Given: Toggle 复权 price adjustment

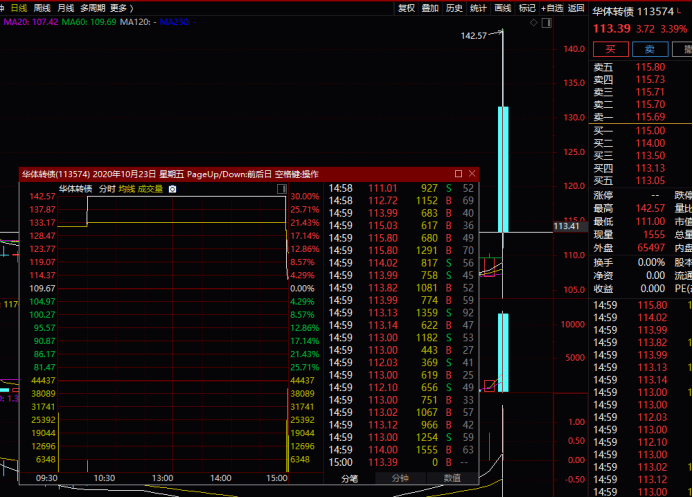Looking at the screenshot, I should (406, 7).
